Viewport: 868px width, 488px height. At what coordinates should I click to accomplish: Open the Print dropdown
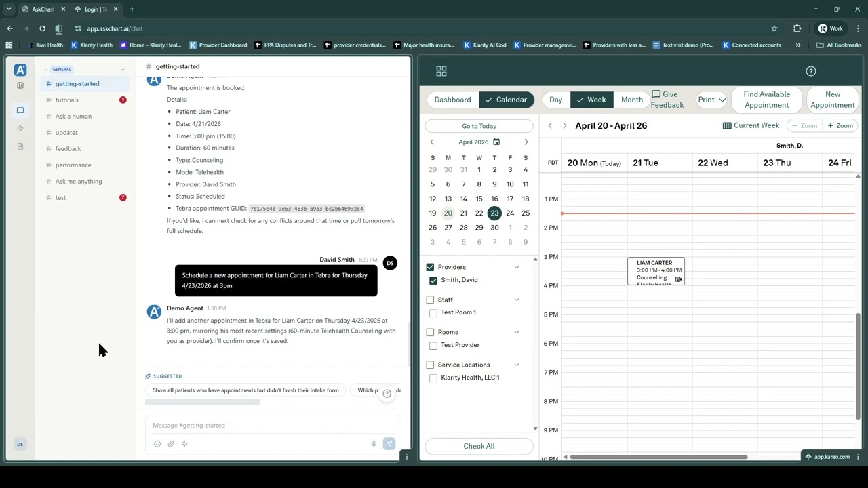coord(711,100)
